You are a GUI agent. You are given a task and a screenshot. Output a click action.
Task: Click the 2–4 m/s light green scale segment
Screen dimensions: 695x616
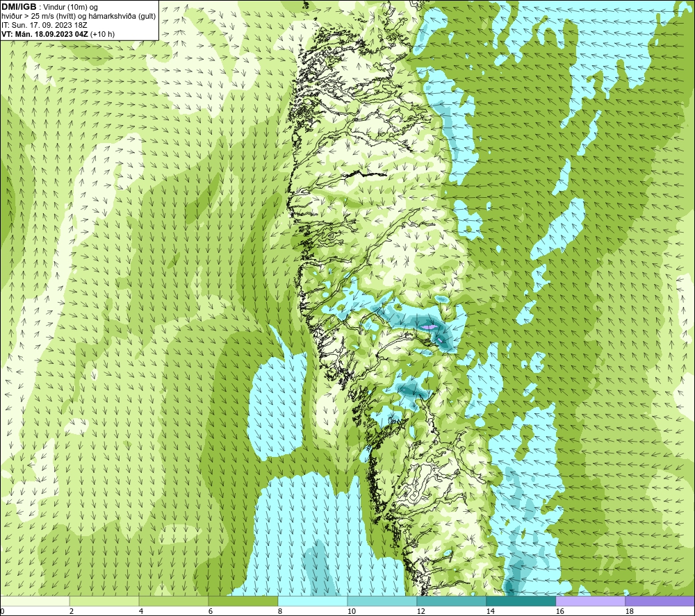(105, 601)
